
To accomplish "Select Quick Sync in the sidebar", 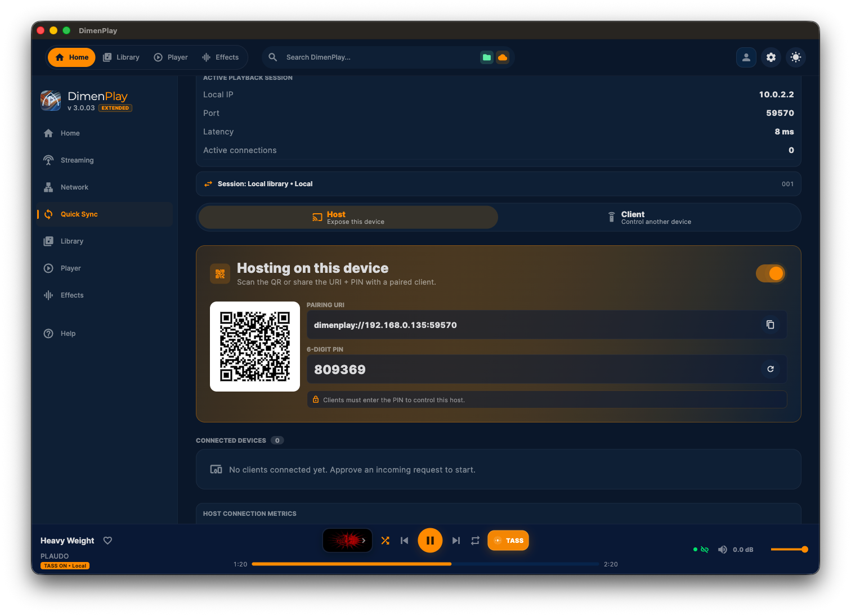I will click(x=105, y=214).
